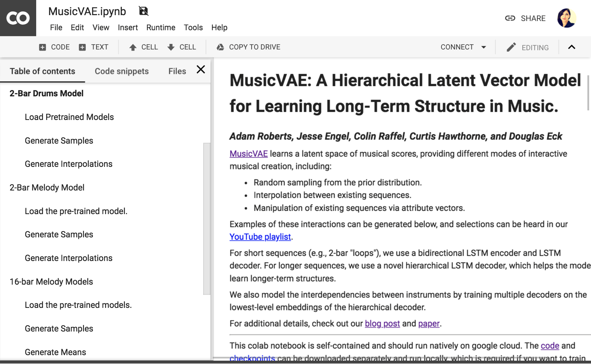
Task: Click the Copy to Drive icon
Action: pos(221,47)
